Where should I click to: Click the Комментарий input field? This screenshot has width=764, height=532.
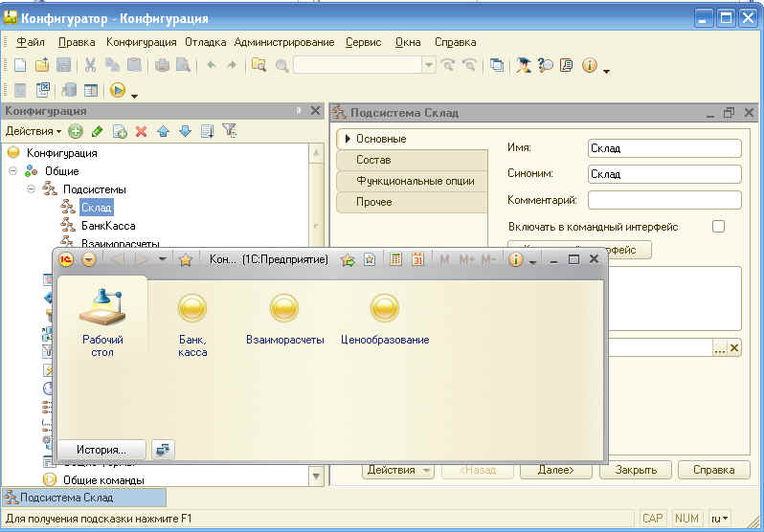pyautogui.click(x=664, y=200)
